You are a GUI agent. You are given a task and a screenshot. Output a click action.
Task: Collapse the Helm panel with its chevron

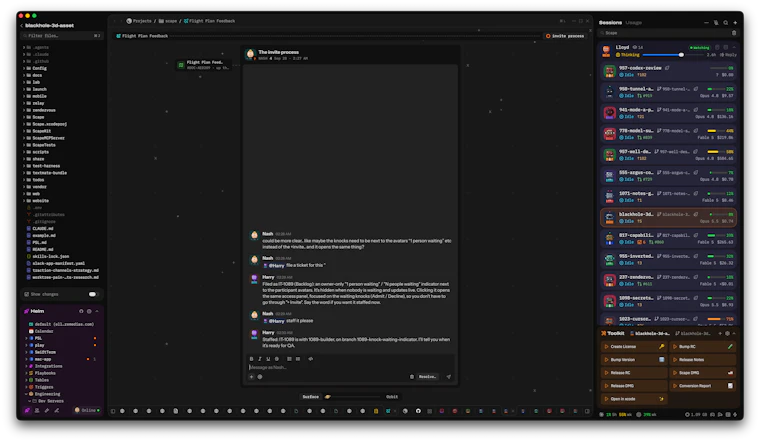tap(97, 311)
